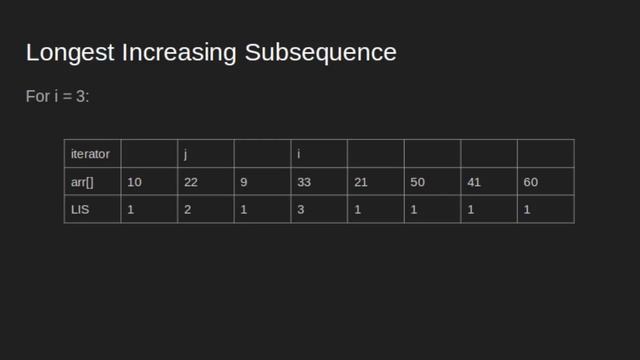Image resolution: width=640 pixels, height=360 pixels.
Task: Select the 'j' iterator marker cell
Action: pyautogui.click(x=206, y=153)
